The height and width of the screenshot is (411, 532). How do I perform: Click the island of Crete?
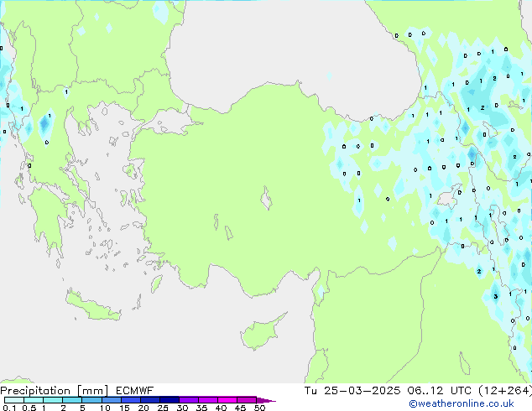92,306
